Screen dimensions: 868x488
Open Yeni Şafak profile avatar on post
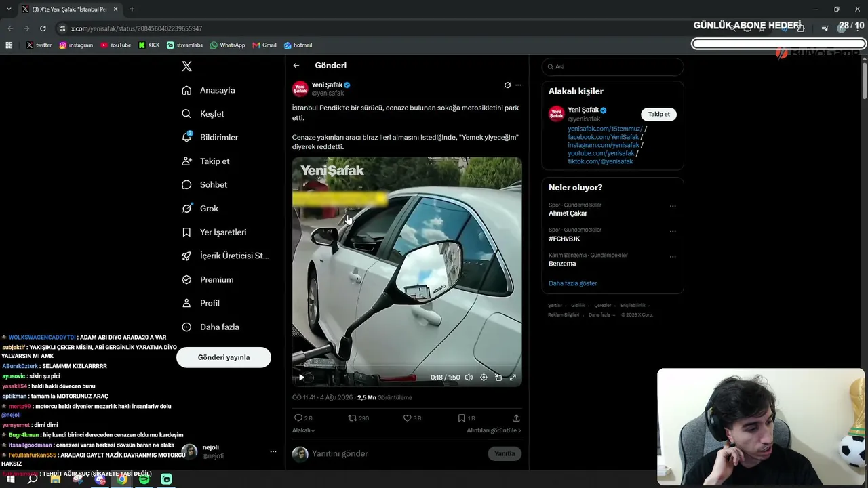pyautogui.click(x=300, y=89)
